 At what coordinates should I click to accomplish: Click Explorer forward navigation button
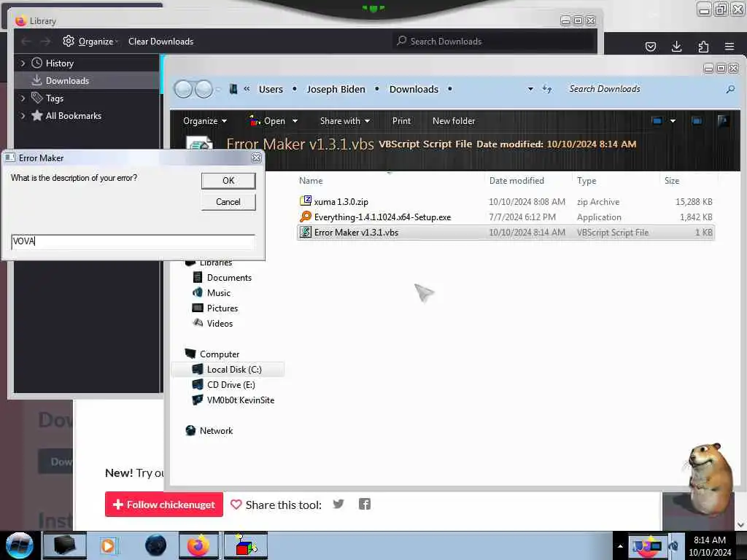click(204, 89)
